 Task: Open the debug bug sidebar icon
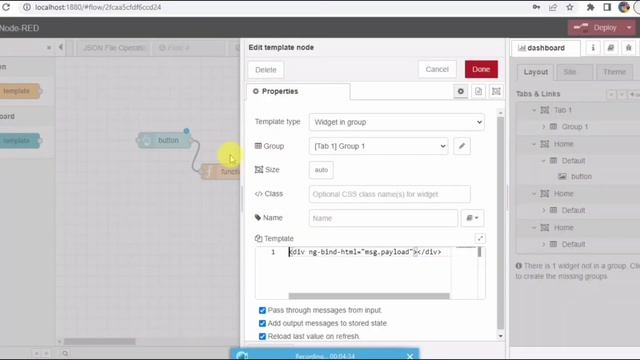click(x=629, y=48)
